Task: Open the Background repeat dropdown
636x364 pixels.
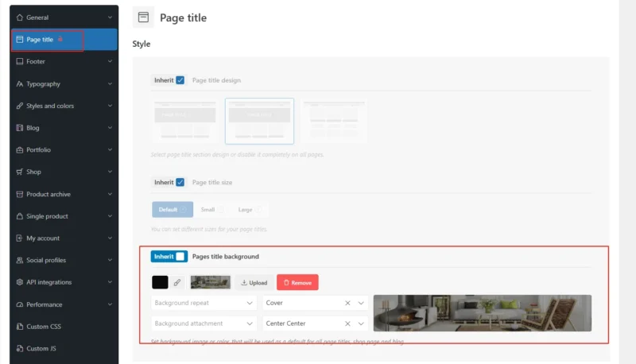Action: tap(204, 303)
